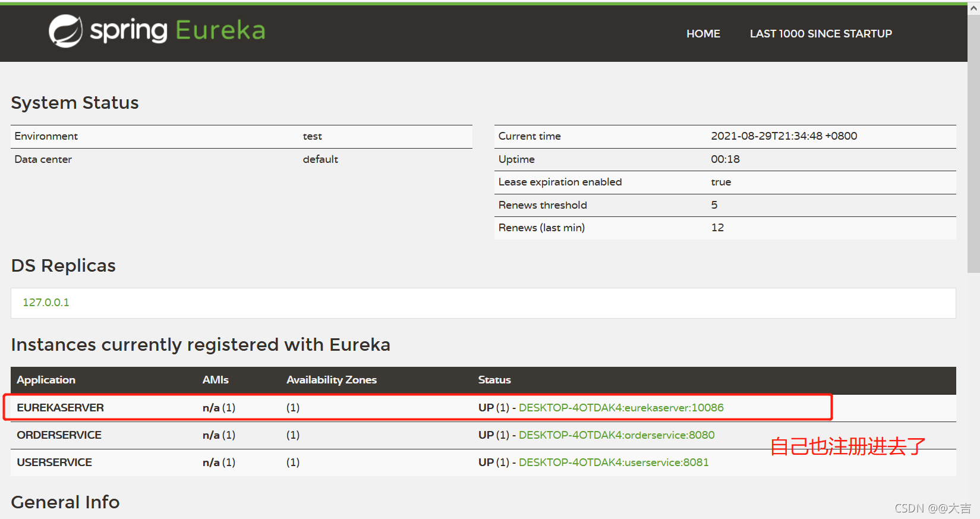Select zones (1) in USERSERVICE row
980x519 pixels.
(293, 463)
